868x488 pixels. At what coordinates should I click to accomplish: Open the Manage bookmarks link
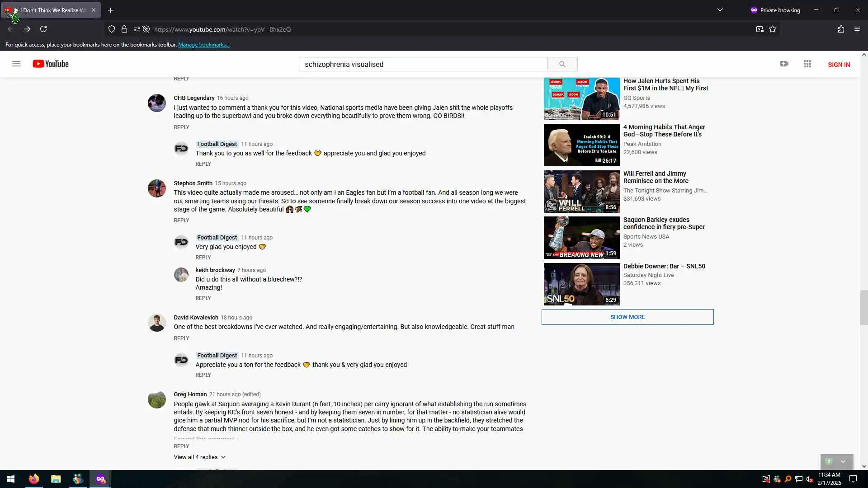204,45
